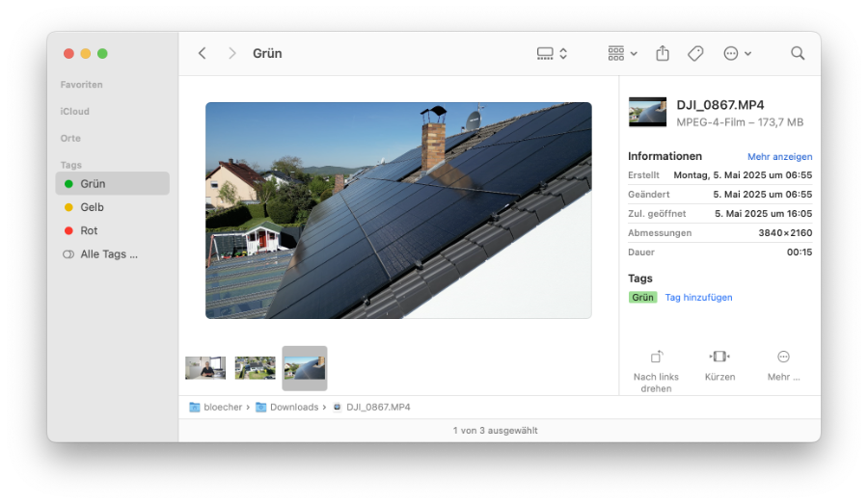Click the green Grün tag badge

642,298
